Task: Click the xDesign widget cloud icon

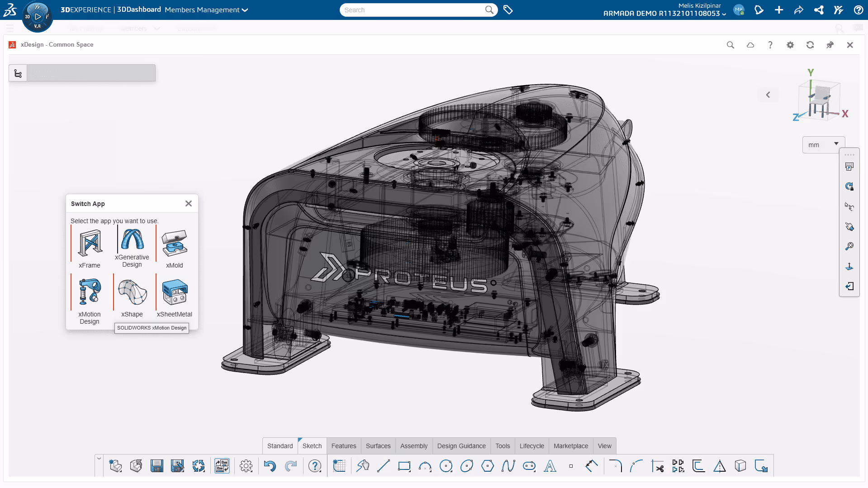Action: [x=750, y=45]
